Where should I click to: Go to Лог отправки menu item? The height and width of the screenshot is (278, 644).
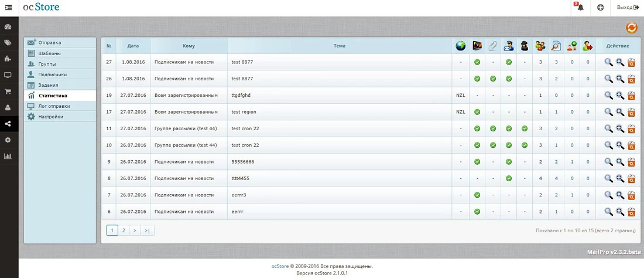[60, 106]
